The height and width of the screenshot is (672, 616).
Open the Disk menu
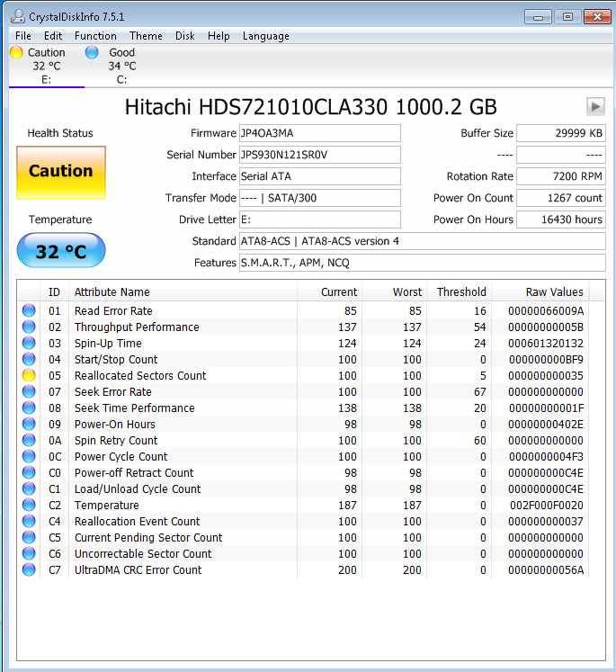[185, 36]
